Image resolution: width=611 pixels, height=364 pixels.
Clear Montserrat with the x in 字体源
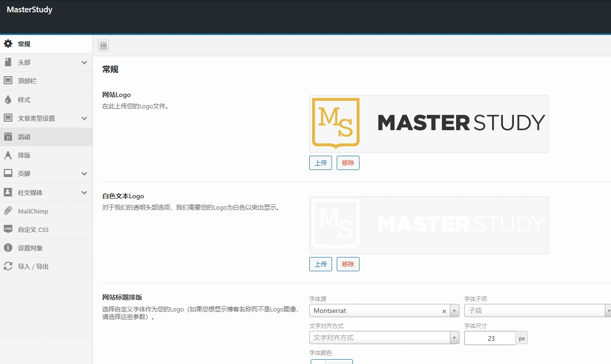(444, 311)
